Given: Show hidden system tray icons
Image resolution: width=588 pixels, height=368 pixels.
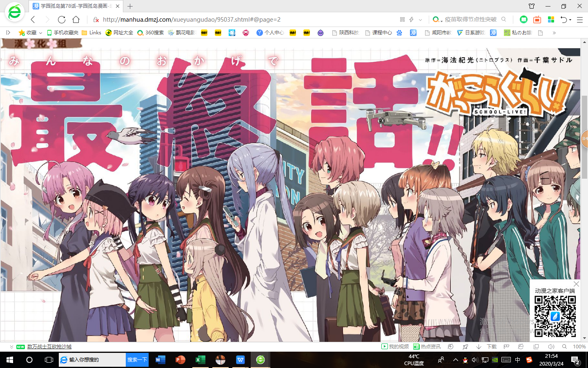Looking at the screenshot, I should click(455, 360).
